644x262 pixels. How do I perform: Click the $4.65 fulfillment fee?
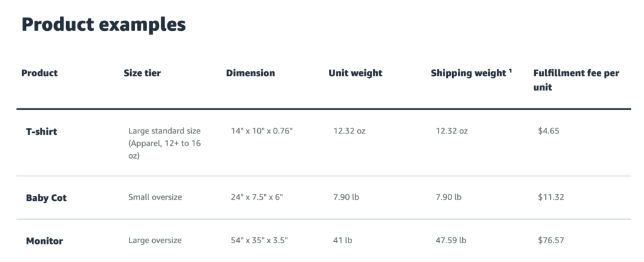(548, 131)
